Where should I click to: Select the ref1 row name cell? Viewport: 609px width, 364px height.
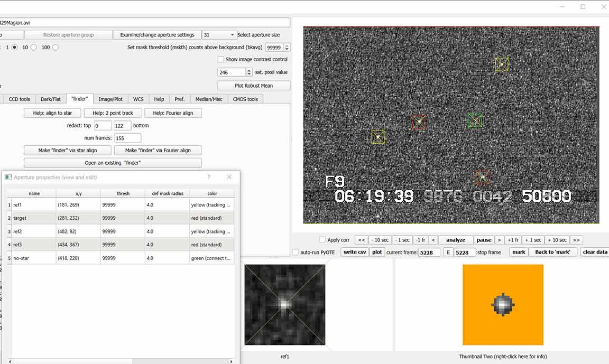(x=34, y=205)
